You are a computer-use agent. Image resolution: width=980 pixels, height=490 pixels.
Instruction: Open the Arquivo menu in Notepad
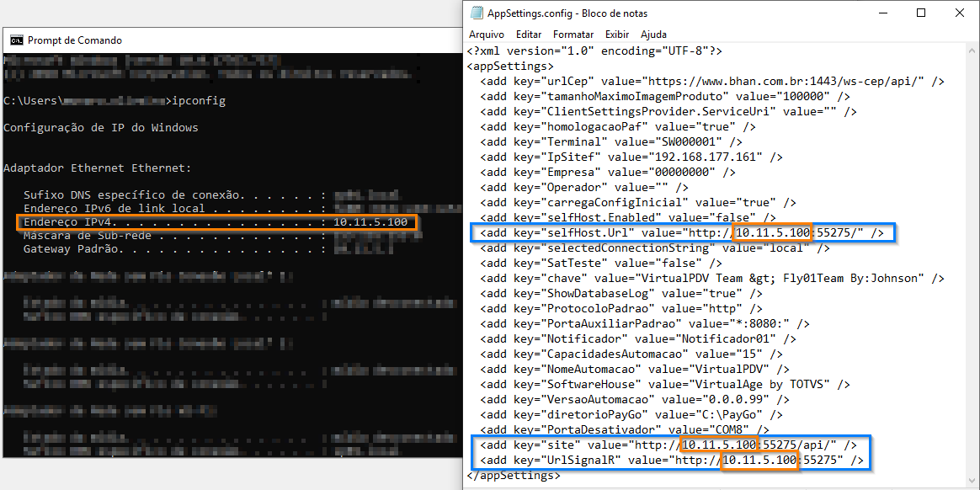click(x=487, y=35)
